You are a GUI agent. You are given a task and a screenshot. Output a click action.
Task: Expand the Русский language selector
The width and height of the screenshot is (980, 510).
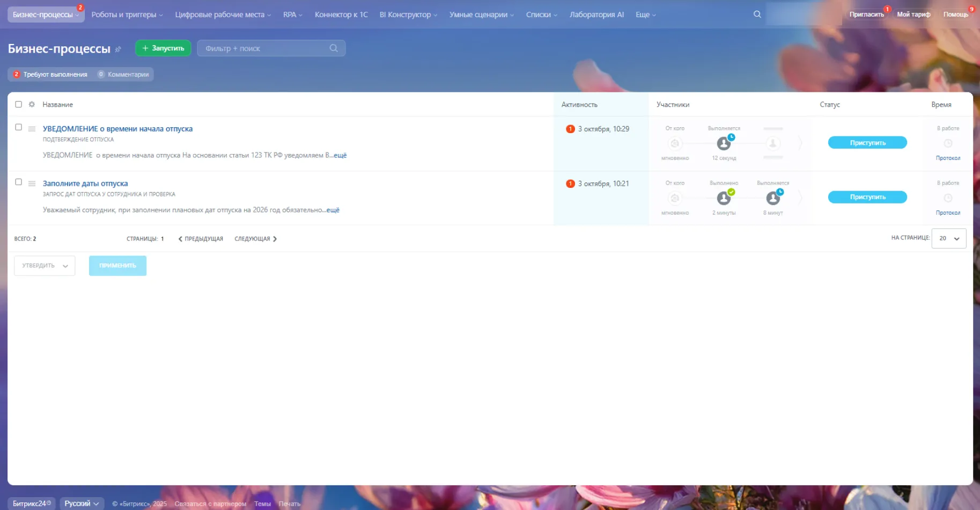click(x=82, y=504)
